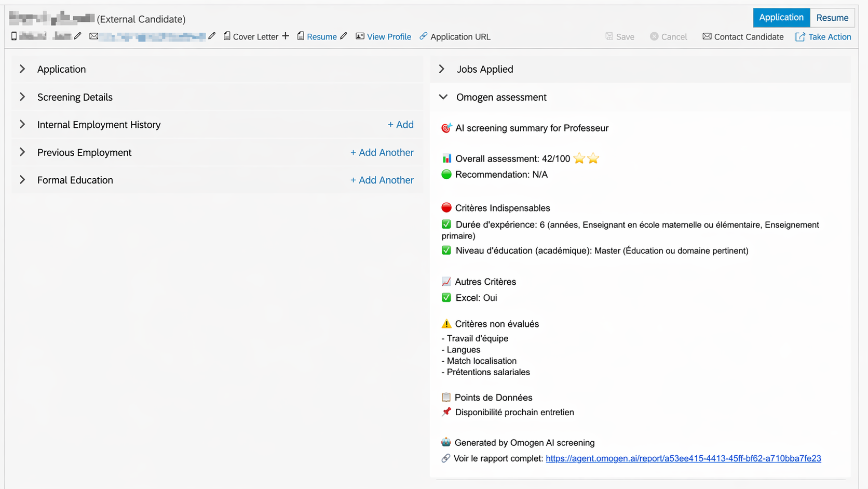The width and height of the screenshot is (868, 489).
Task: Expand the Previous Employment section
Action: point(22,152)
